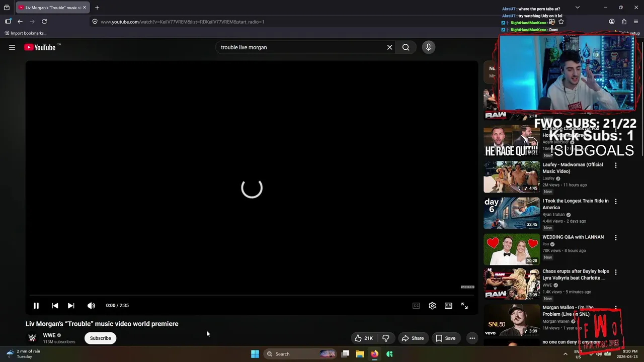Skip to the previous video
The image size is (644, 362).
55,306
